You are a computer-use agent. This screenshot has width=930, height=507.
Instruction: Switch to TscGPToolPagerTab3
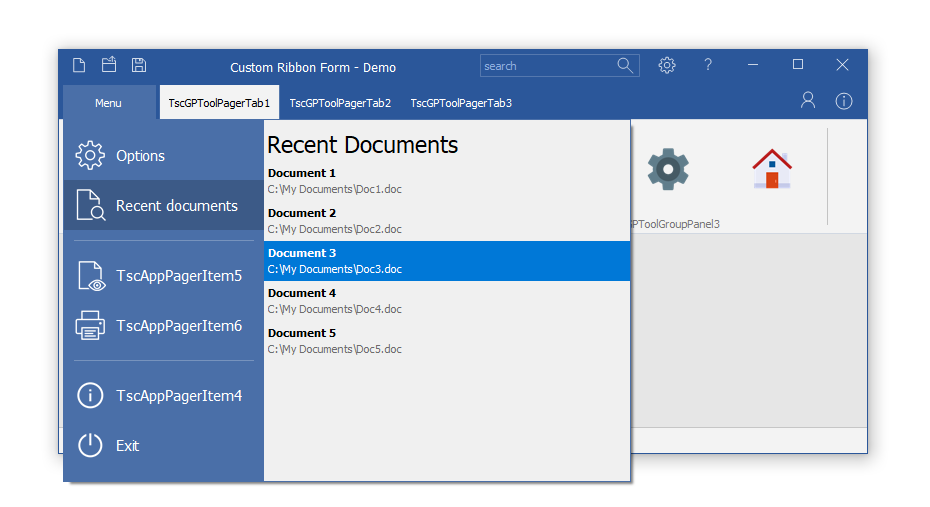coord(461,103)
